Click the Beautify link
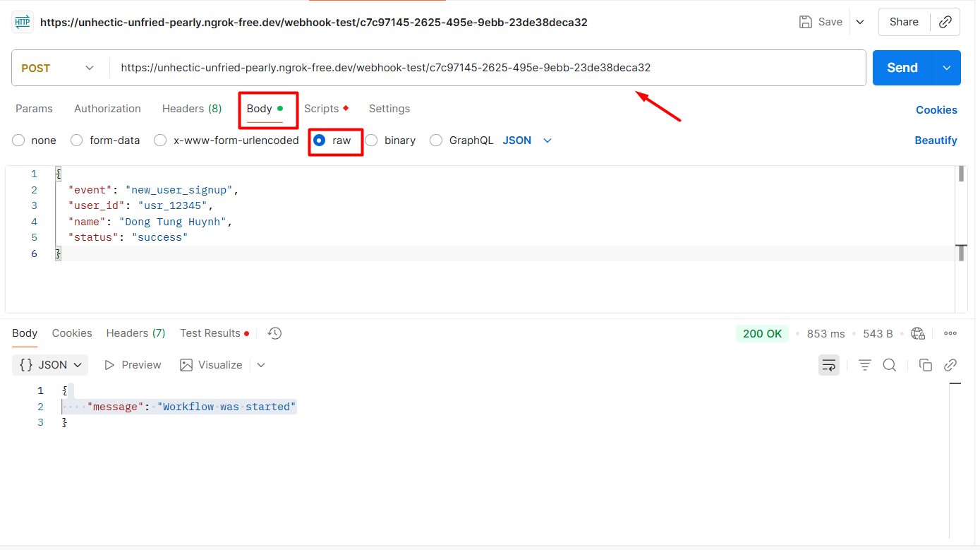980x550 pixels. coord(936,141)
